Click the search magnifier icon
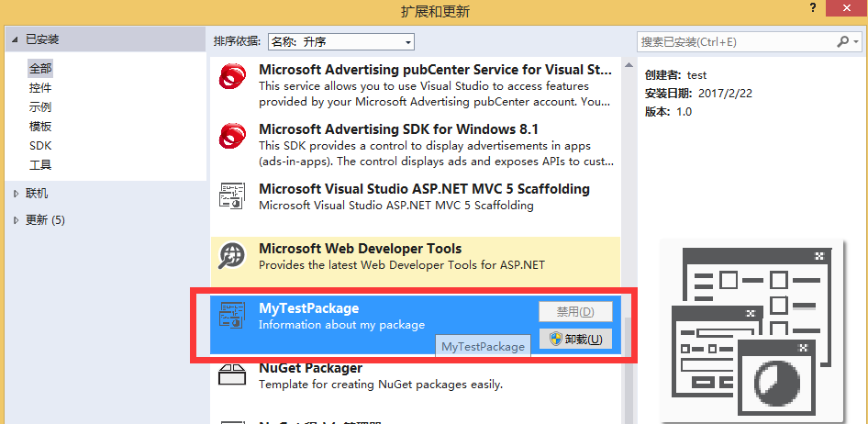This screenshot has width=868, height=424. (x=842, y=41)
